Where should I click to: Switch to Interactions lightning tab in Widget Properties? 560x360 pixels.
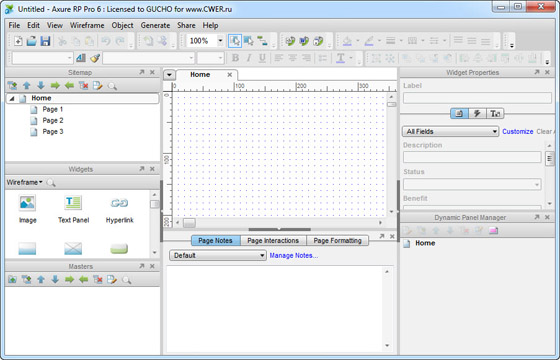[477, 114]
